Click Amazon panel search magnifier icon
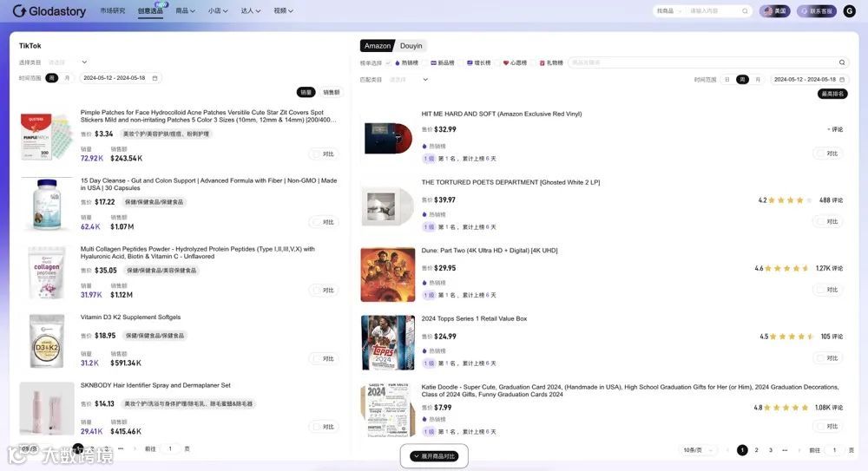868x471 pixels. 842,62
